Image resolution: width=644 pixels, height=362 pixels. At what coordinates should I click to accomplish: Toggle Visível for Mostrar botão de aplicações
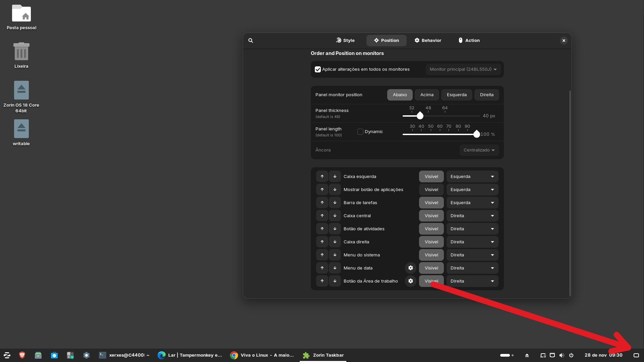tap(431, 190)
